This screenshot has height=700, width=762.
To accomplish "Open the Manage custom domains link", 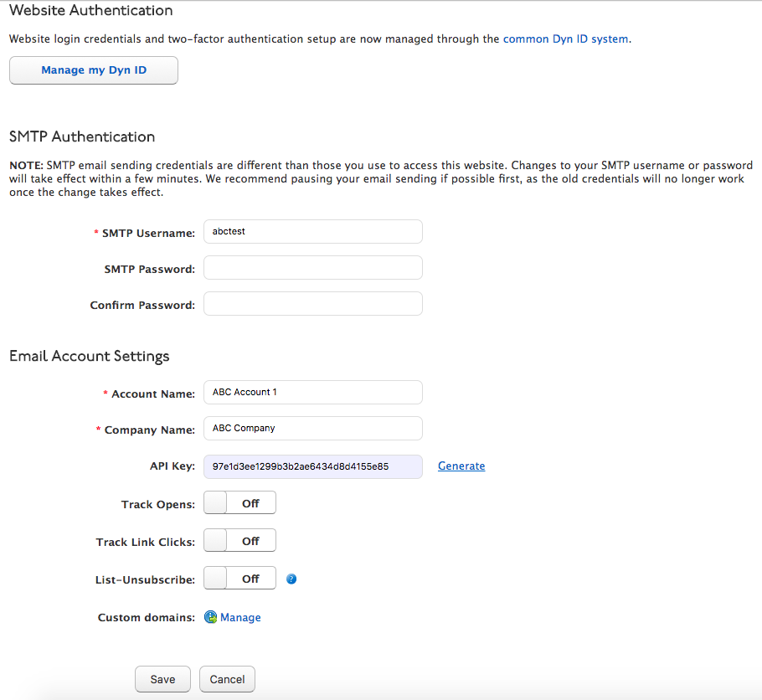I will (240, 618).
